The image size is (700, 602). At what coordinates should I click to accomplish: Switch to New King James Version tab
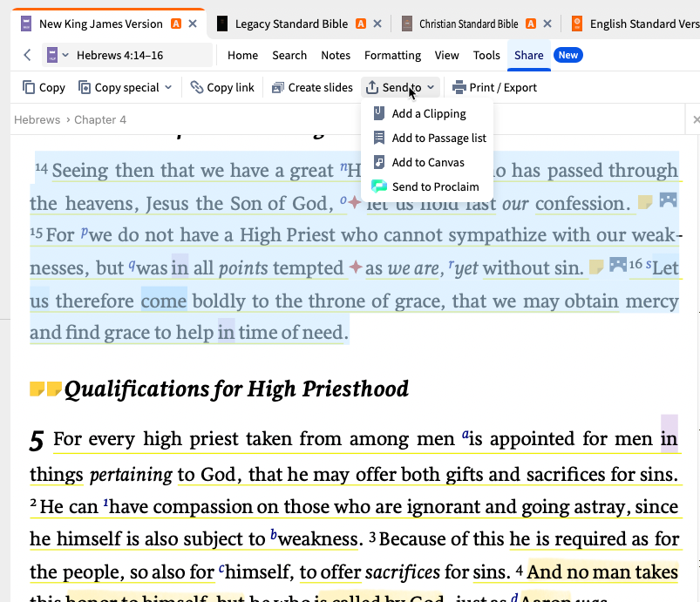100,24
